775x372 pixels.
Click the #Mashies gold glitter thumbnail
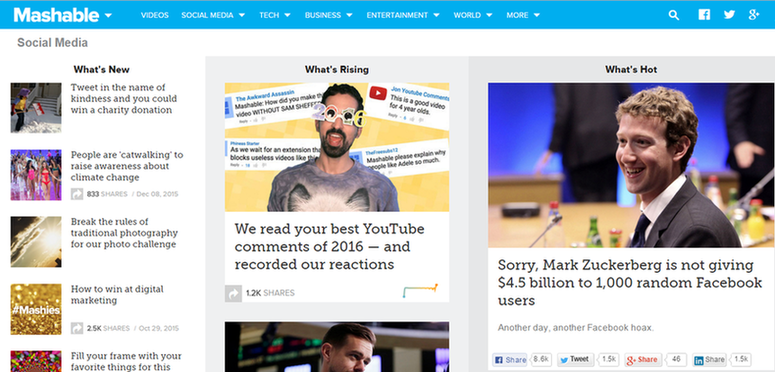pyautogui.click(x=36, y=309)
